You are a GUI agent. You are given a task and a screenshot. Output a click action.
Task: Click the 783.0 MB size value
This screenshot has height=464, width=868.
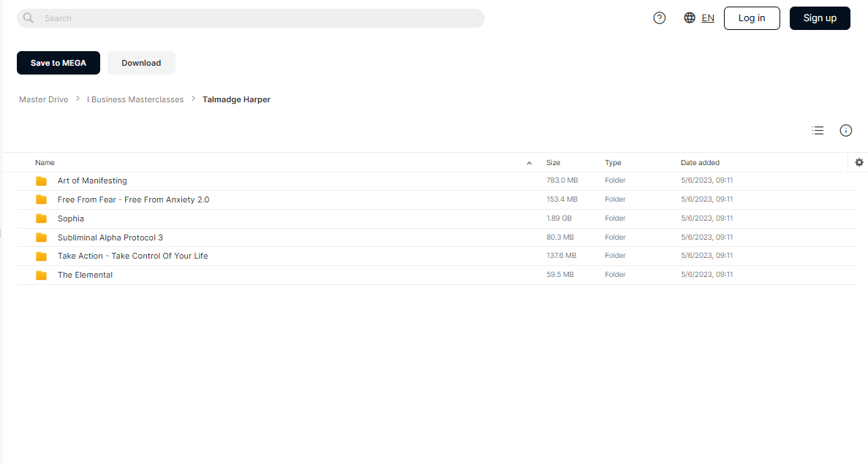[x=562, y=180]
